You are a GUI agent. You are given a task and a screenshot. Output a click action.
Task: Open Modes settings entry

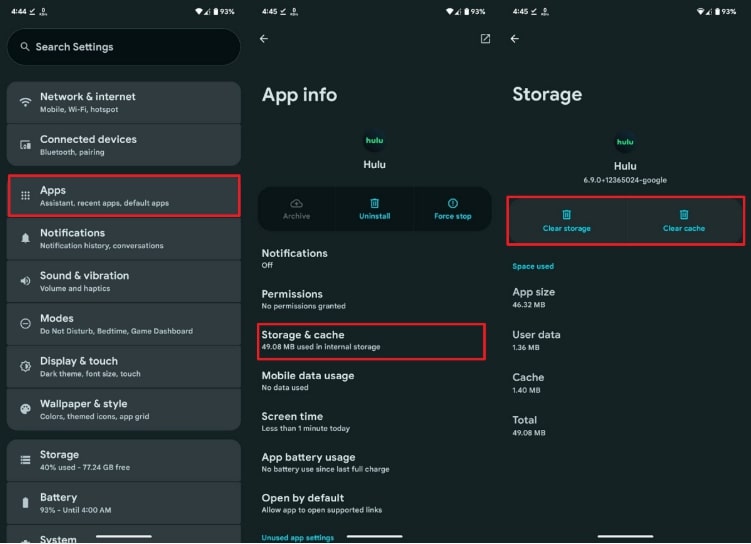(x=124, y=324)
